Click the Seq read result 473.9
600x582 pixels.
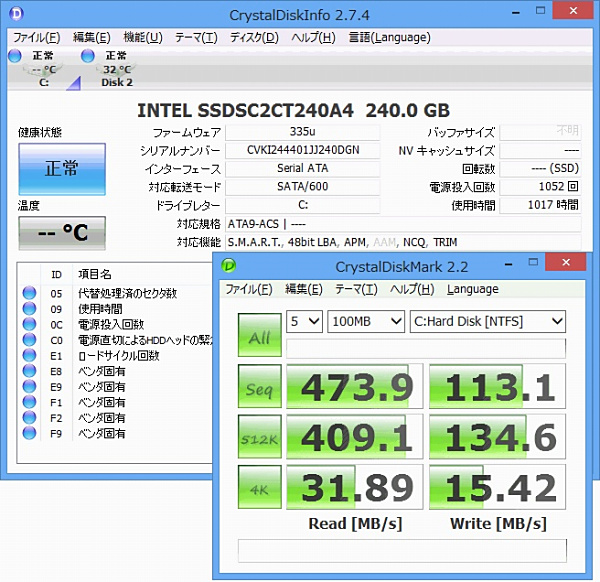(355, 386)
